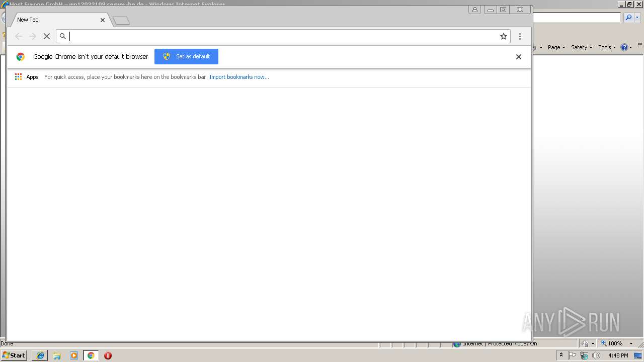
Task: Show hidden system tray icons
Action: pos(561,355)
